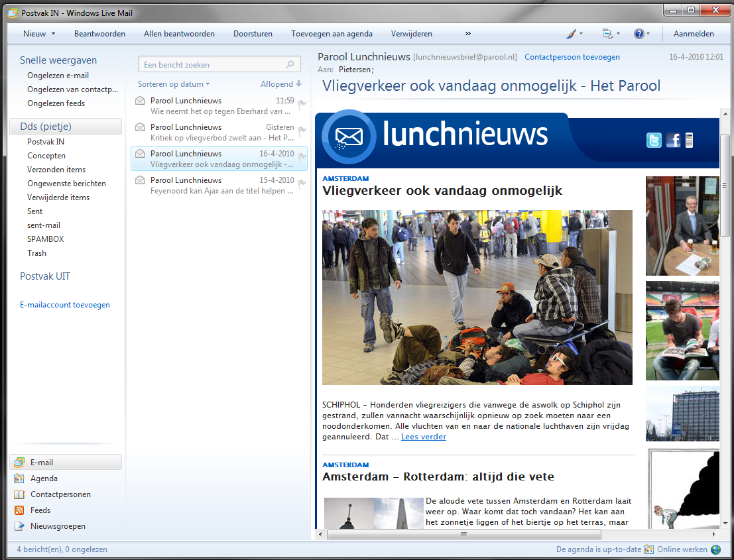Screen dimensions: 734x560
Task: Click the Facebook icon in lunchnieuws header
Action: pos(673,140)
